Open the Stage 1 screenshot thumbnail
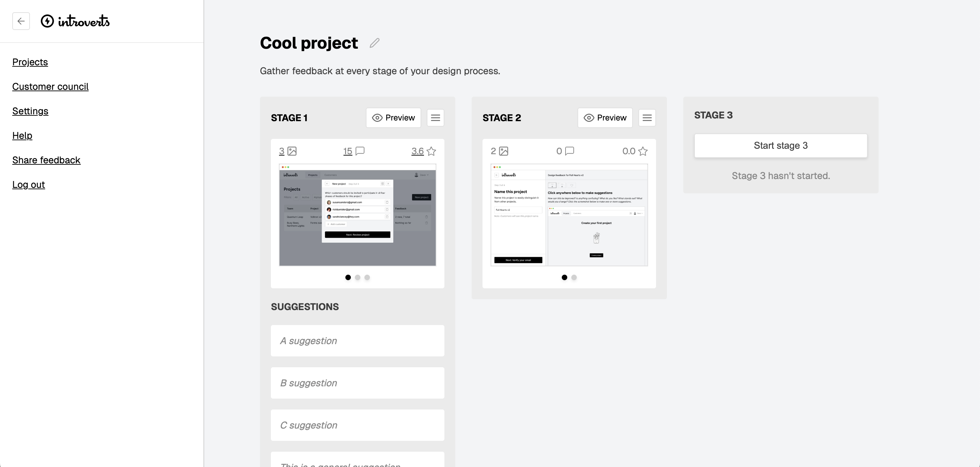Image resolution: width=980 pixels, height=467 pixels. tap(357, 215)
